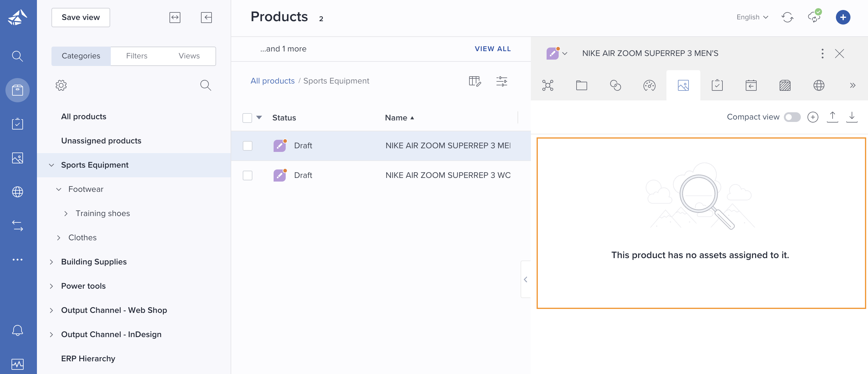The height and width of the screenshot is (374, 868).
Task: Open category settings gear icon
Action: (x=61, y=85)
